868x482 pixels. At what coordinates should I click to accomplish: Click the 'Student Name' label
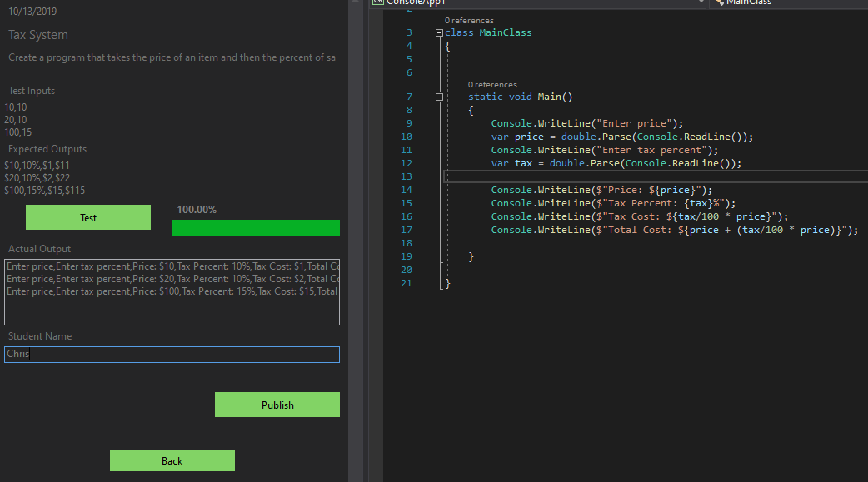pyautogui.click(x=40, y=336)
